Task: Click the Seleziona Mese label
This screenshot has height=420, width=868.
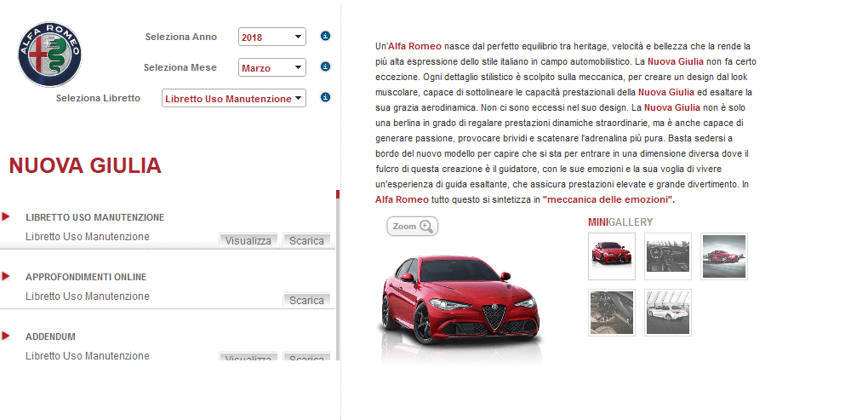Action: (180, 67)
